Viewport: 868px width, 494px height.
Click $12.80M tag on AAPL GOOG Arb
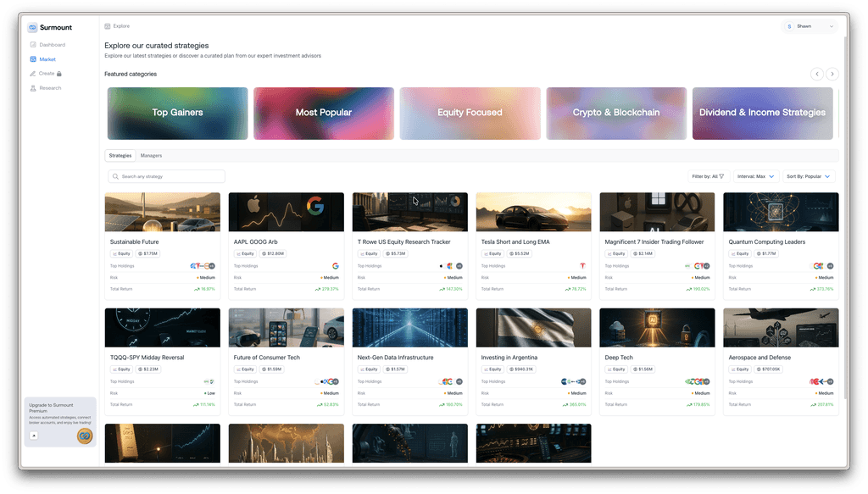pos(273,254)
